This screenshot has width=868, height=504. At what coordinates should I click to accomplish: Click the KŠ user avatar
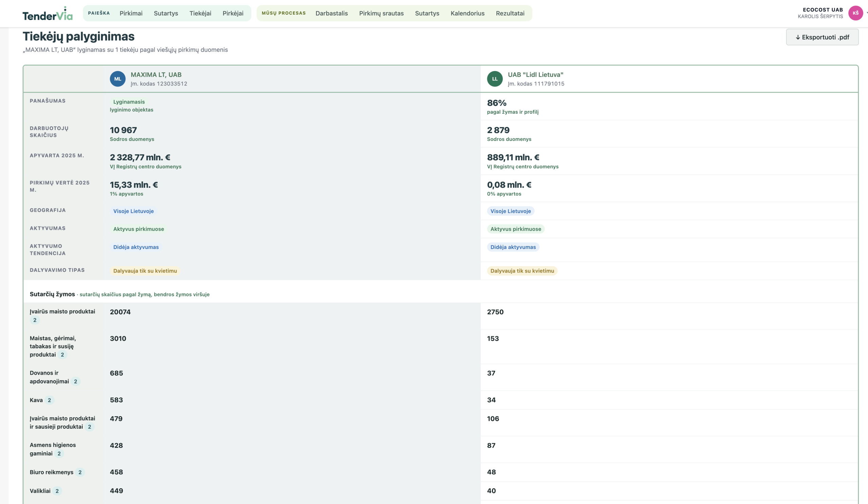855,13
